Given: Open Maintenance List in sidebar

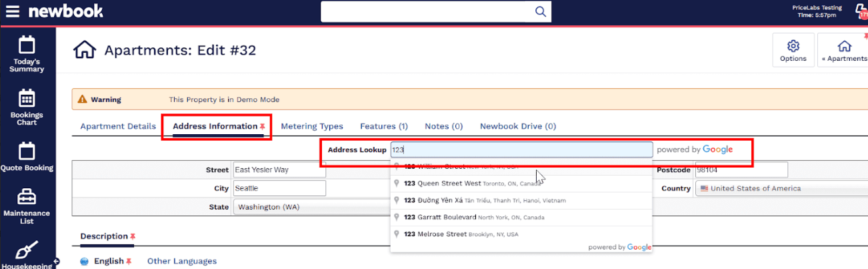Looking at the screenshot, I should (27, 206).
